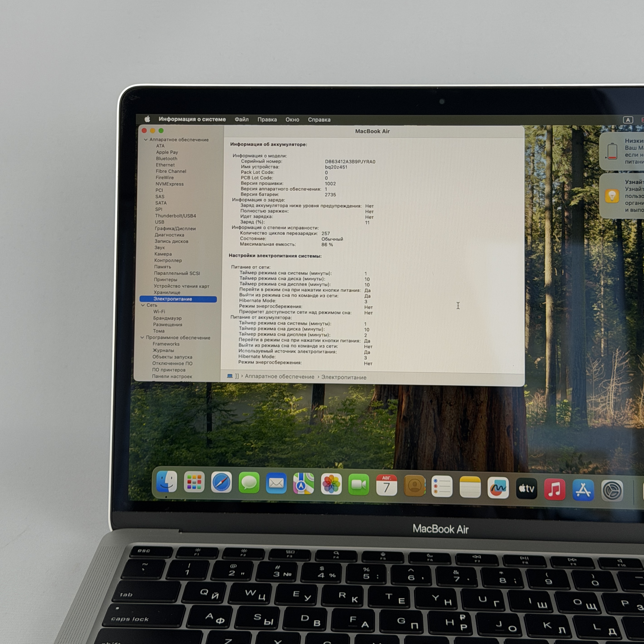
Task: Open App Store in the Dock
Action: tap(583, 490)
